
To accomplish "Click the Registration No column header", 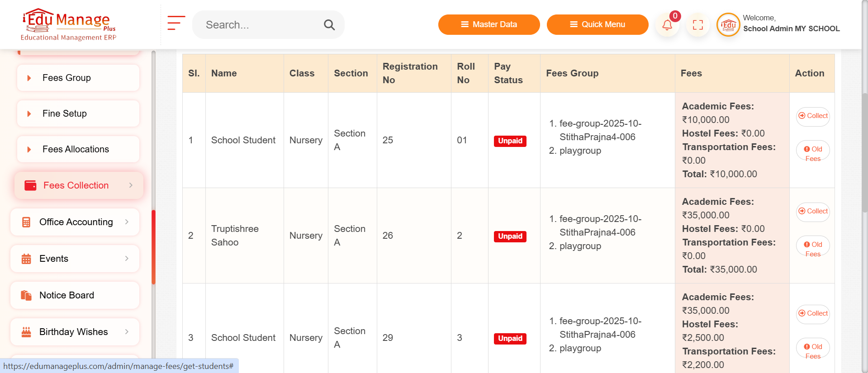I will (414, 73).
